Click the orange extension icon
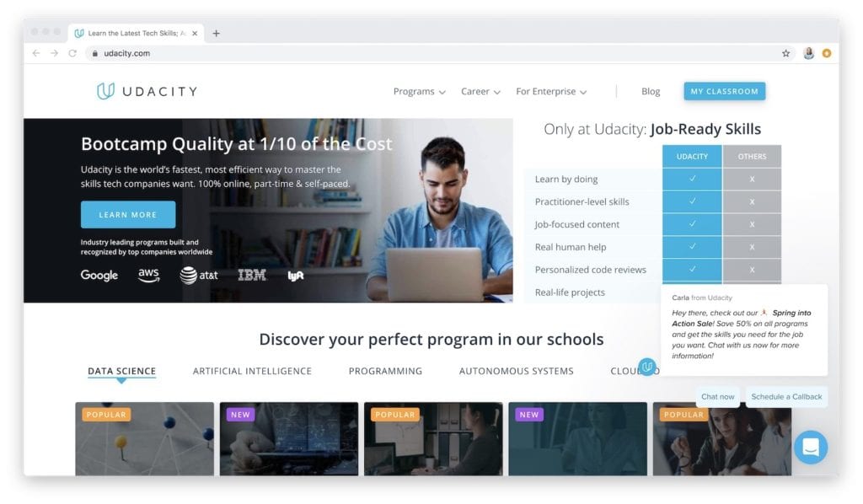 coord(826,53)
